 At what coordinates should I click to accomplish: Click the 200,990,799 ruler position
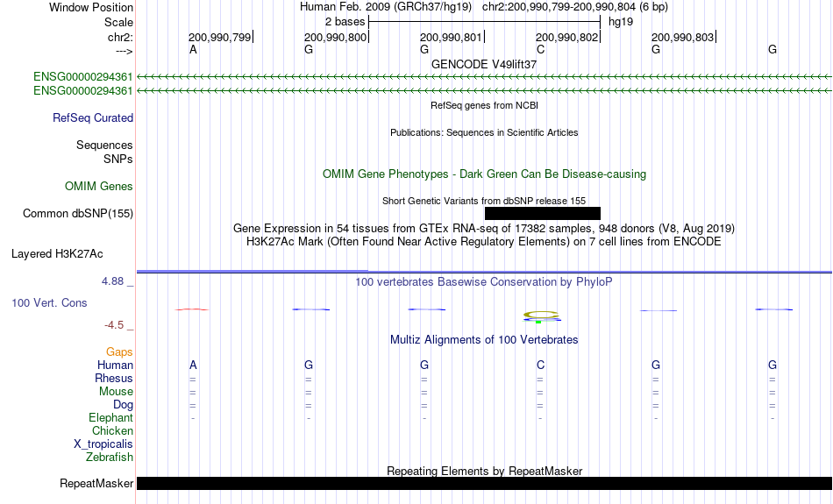tap(220, 37)
